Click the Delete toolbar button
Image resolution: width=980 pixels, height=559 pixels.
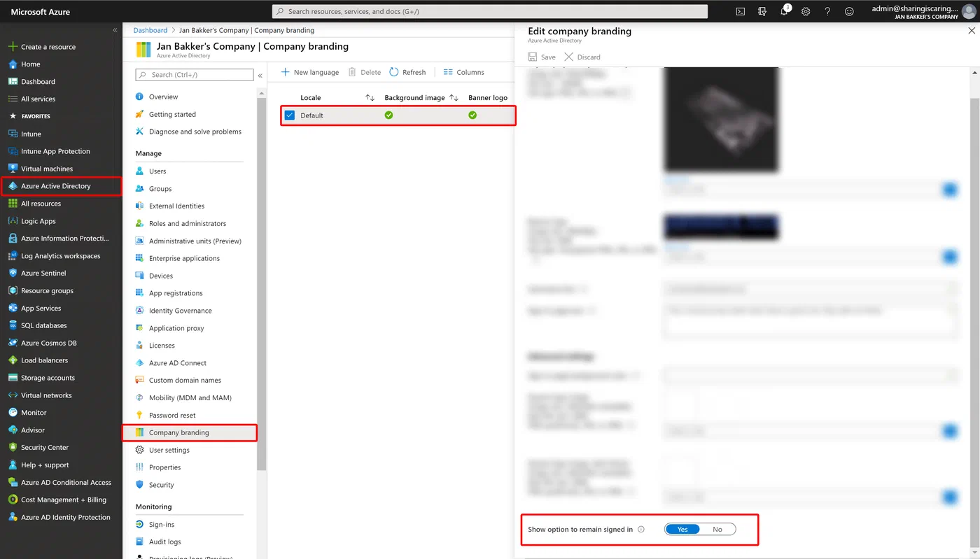coord(365,72)
